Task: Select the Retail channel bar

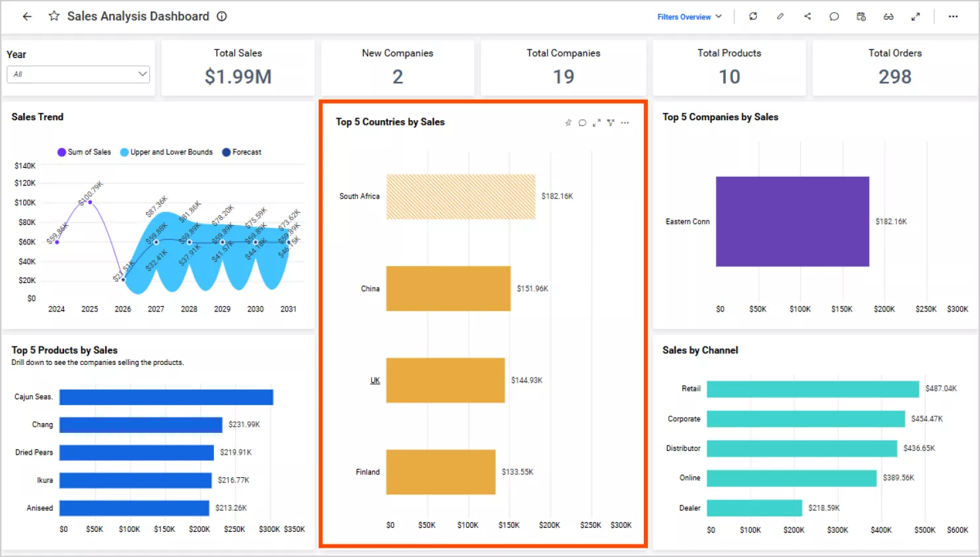Action: [x=813, y=389]
